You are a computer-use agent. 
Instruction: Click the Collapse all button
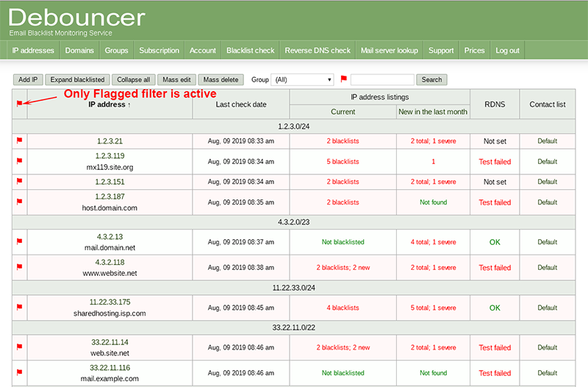[x=134, y=79]
